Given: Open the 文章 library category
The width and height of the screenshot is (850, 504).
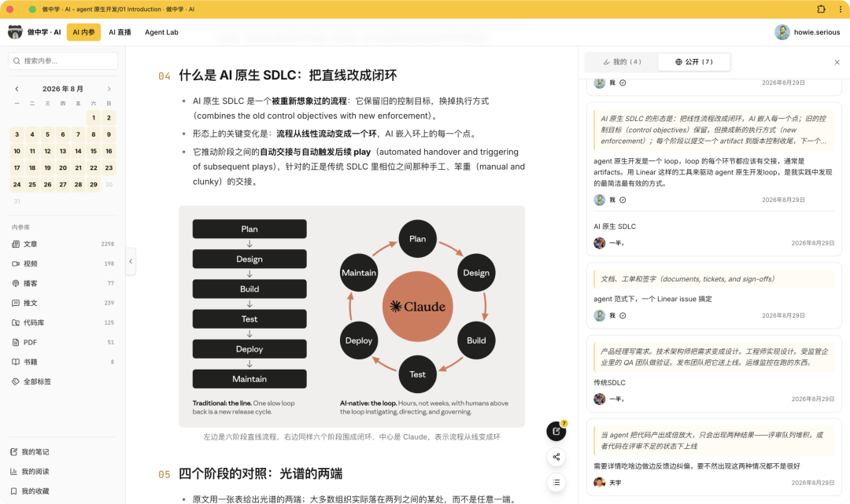Looking at the screenshot, I should coord(62,245).
